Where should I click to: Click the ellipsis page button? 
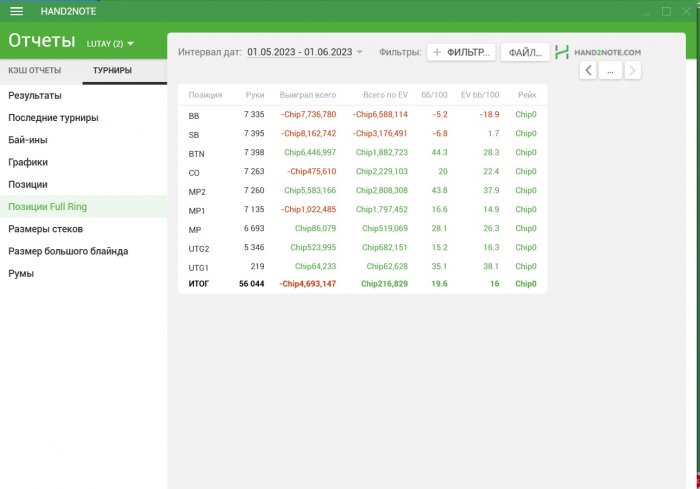610,70
